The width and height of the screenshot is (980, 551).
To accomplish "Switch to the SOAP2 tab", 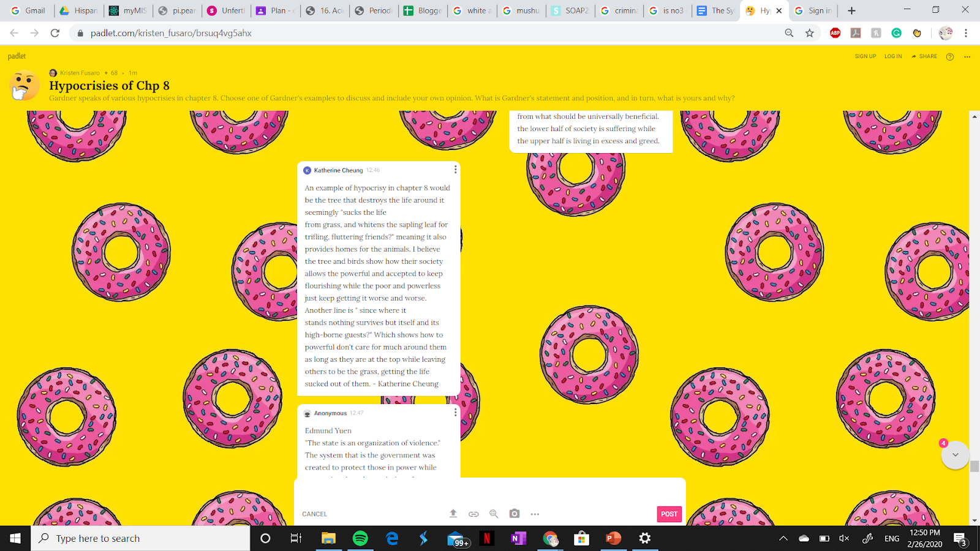I will (570, 10).
